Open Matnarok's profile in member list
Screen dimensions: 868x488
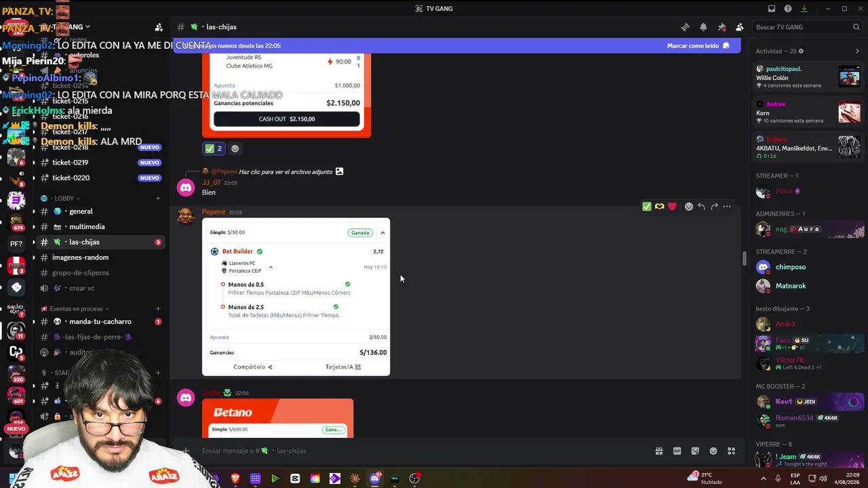click(807, 286)
